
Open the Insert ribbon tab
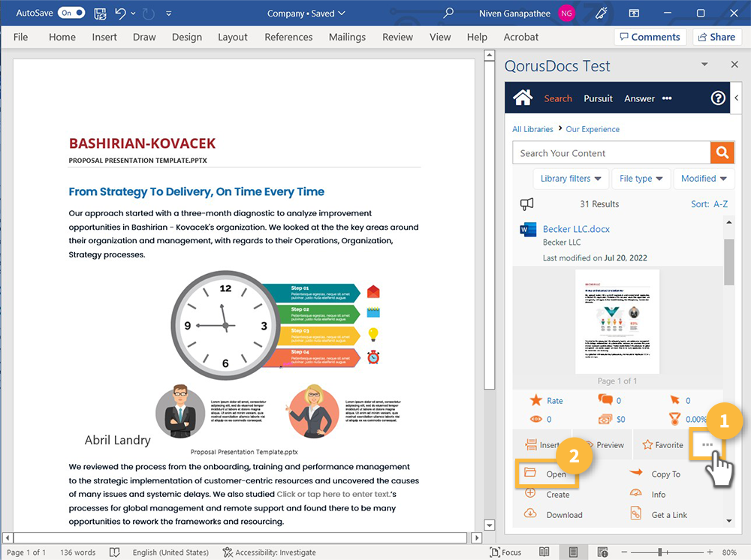coord(104,37)
